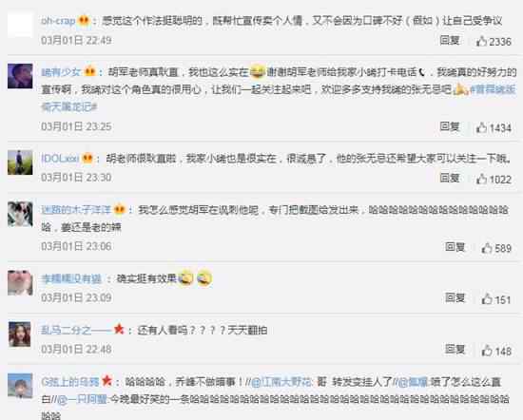This screenshot has height=420, width=523.
Task: Reply to the 03月01日 23:25 comment
Action: coord(450,126)
